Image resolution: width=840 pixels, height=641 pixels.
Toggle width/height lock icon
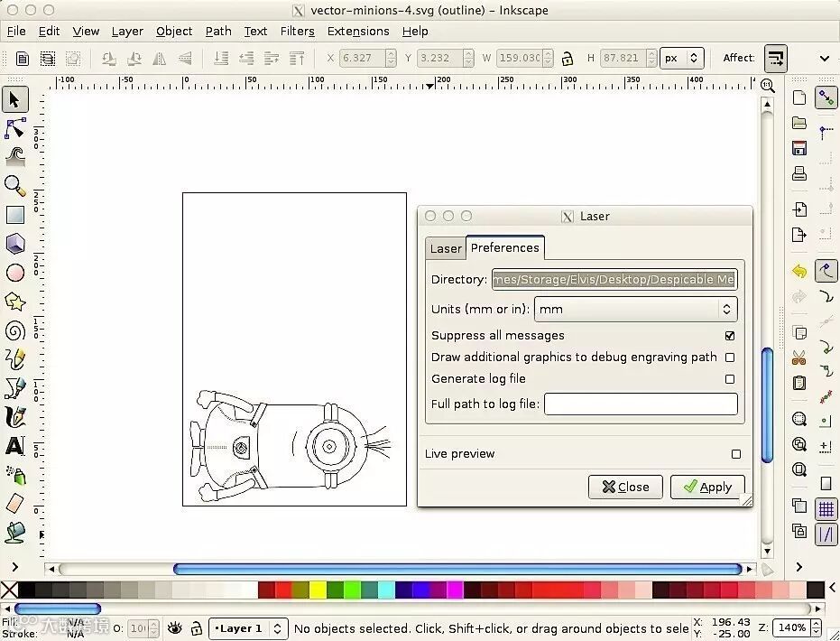(568, 59)
